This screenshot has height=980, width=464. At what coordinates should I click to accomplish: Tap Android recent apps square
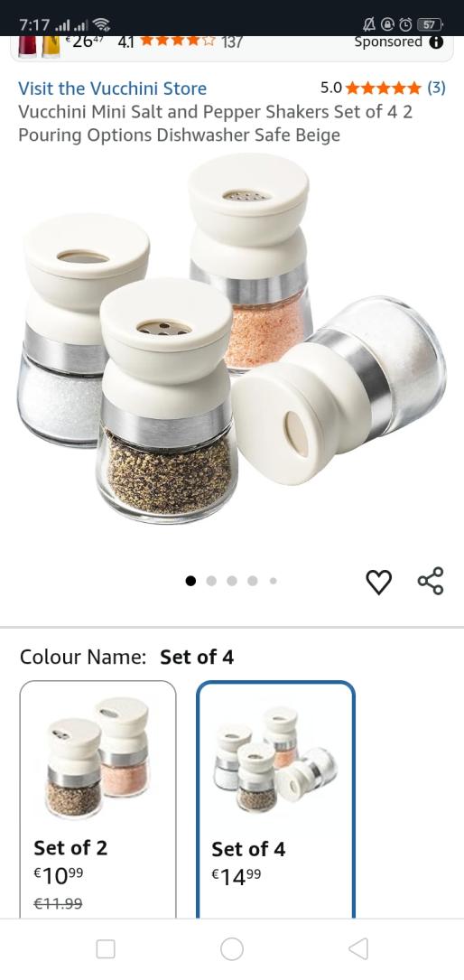tap(106, 948)
